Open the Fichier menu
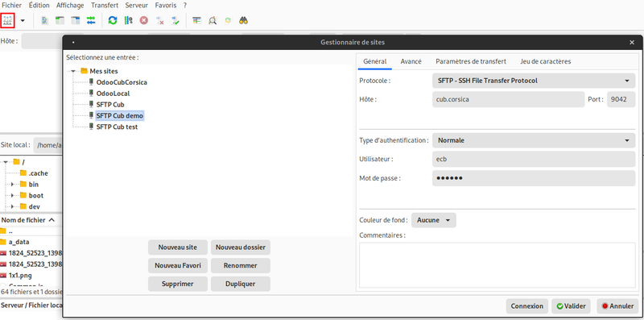Screen dimensions: 644x320 (x=11, y=6)
